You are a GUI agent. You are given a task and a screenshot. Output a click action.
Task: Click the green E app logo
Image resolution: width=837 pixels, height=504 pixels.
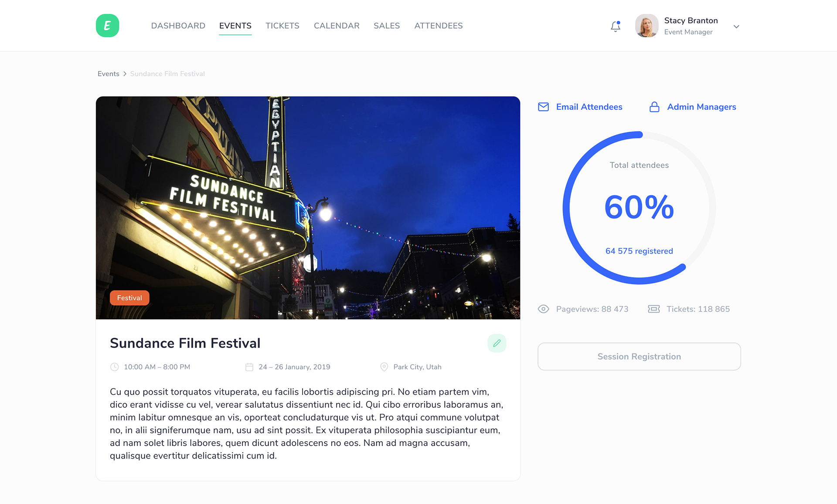pyautogui.click(x=107, y=26)
